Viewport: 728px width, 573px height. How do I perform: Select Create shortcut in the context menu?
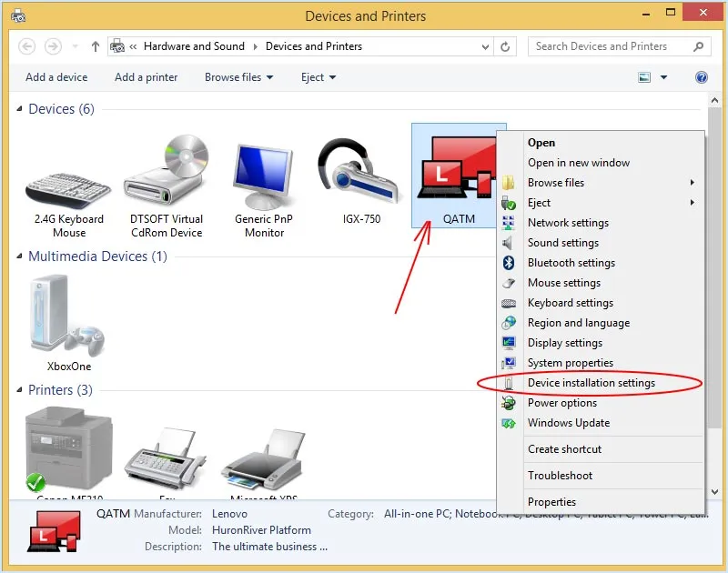[x=565, y=448]
